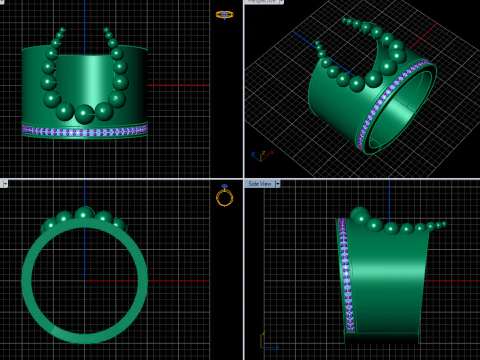
Task: Click the through-finger ring view icon
Action: coord(225,196)
